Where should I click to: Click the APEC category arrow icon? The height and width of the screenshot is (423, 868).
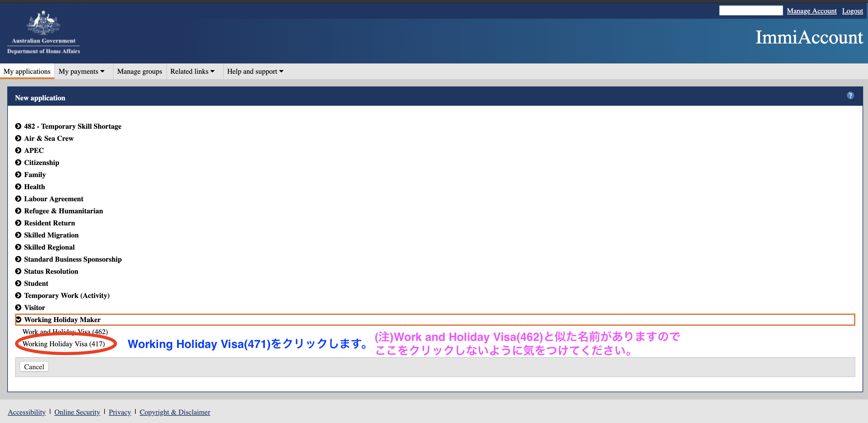[x=18, y=150]
